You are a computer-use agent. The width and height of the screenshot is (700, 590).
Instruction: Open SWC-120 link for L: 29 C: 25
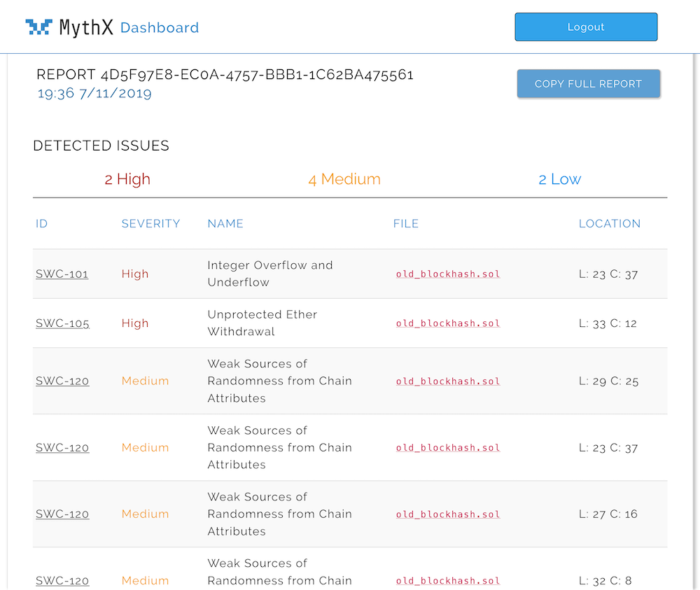[62, 381]
